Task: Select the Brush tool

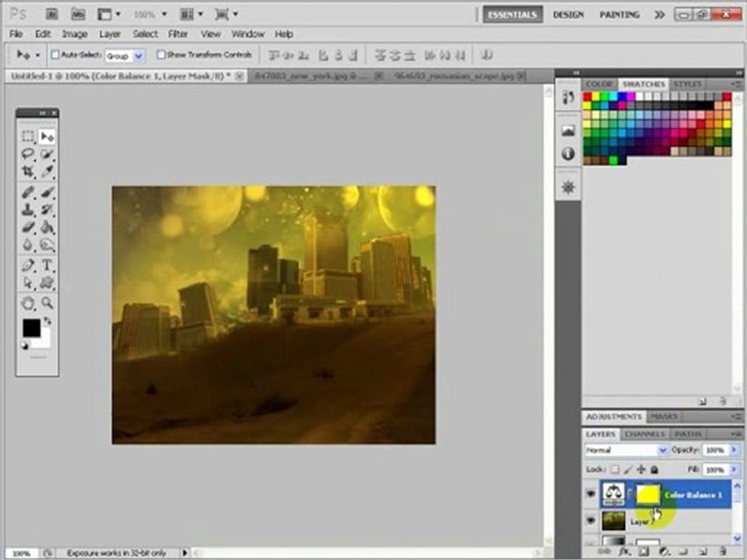Action: tap(47, 192)
